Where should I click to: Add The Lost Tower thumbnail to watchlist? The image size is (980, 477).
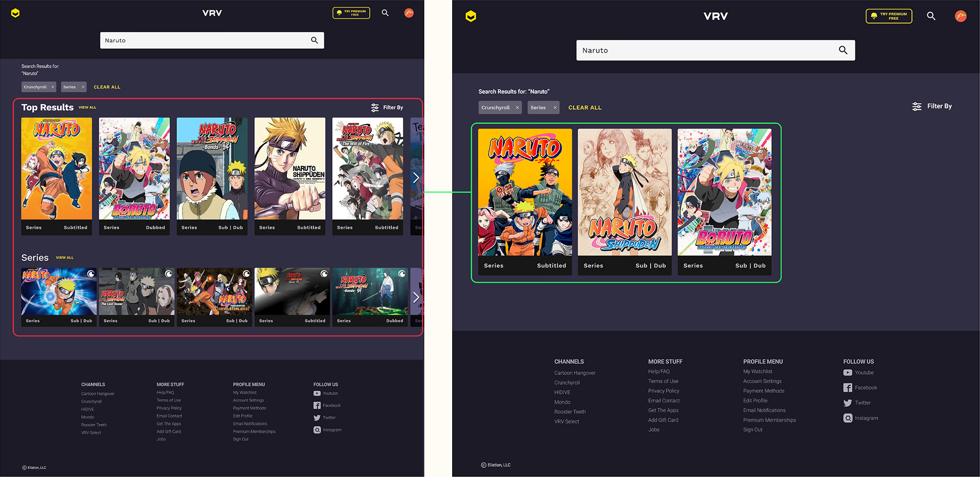168,274
